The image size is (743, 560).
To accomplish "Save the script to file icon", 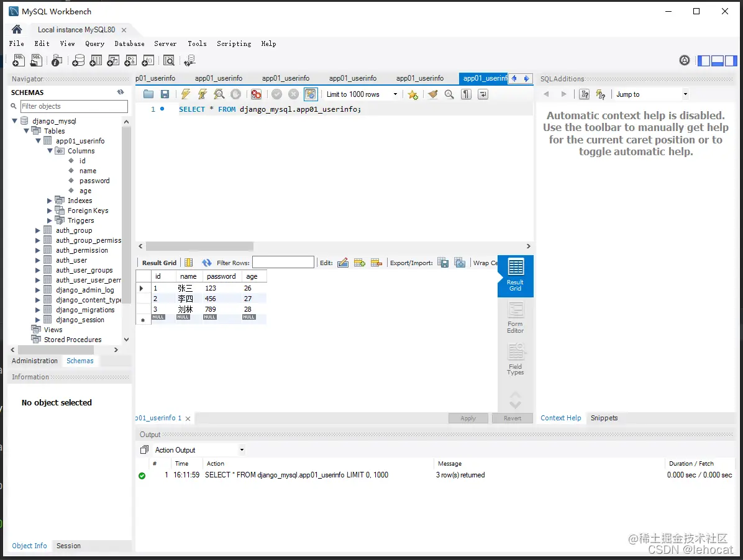I will [x=165, y=94].
